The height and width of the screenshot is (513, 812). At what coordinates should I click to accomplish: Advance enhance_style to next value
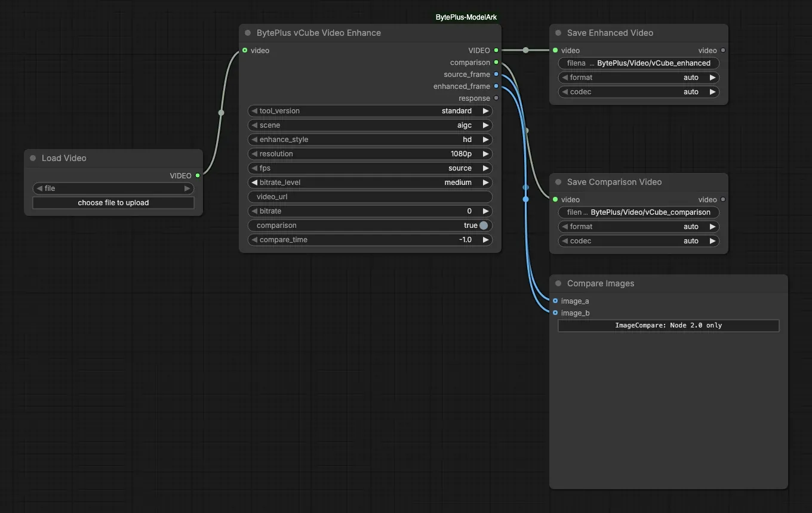(x=485, y=140)
